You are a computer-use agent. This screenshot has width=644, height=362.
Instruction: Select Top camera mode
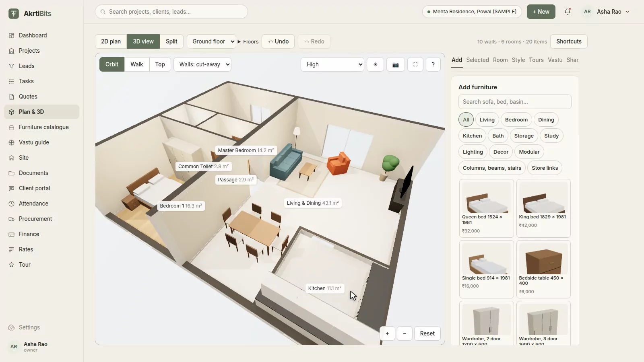click(160, 64)
